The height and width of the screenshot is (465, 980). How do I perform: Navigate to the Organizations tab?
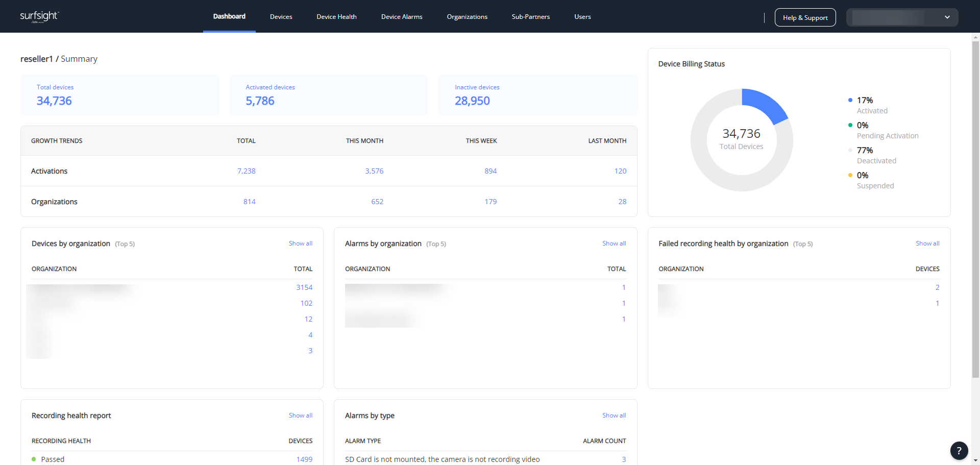tap(467, 17)
